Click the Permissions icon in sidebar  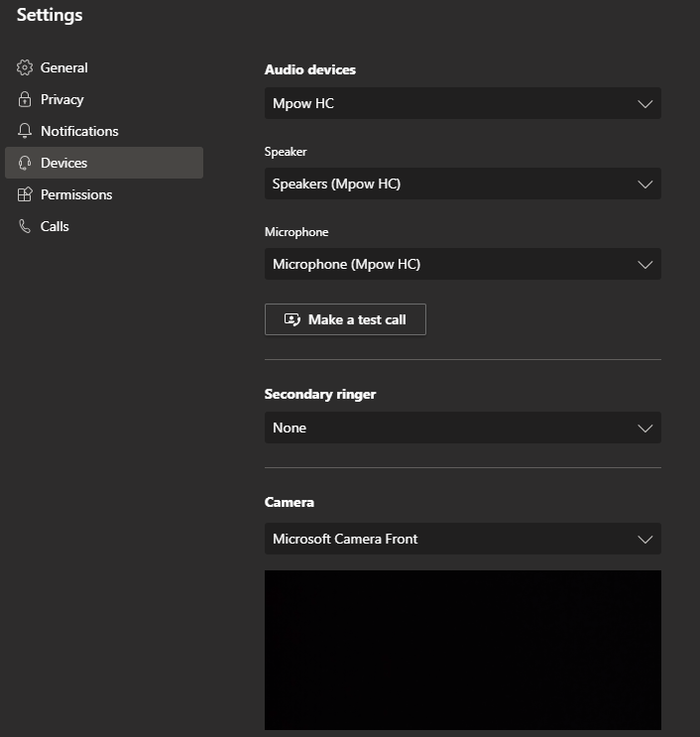pos(25,194)
